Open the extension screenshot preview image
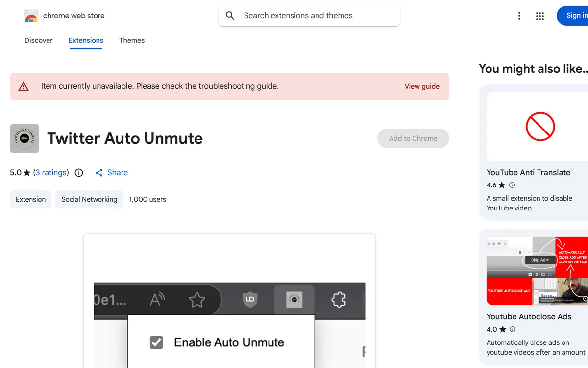The image size is (588, 368). 229,301
